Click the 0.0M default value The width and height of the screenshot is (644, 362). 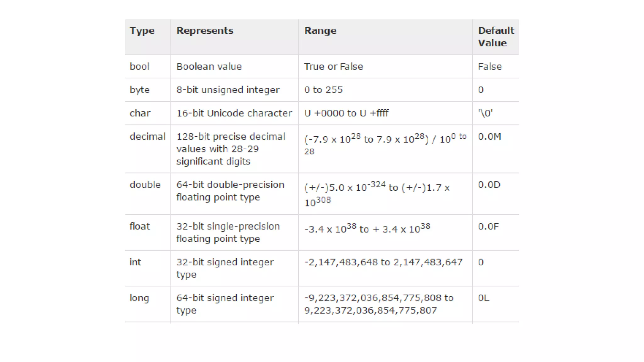tap(489, 136)
